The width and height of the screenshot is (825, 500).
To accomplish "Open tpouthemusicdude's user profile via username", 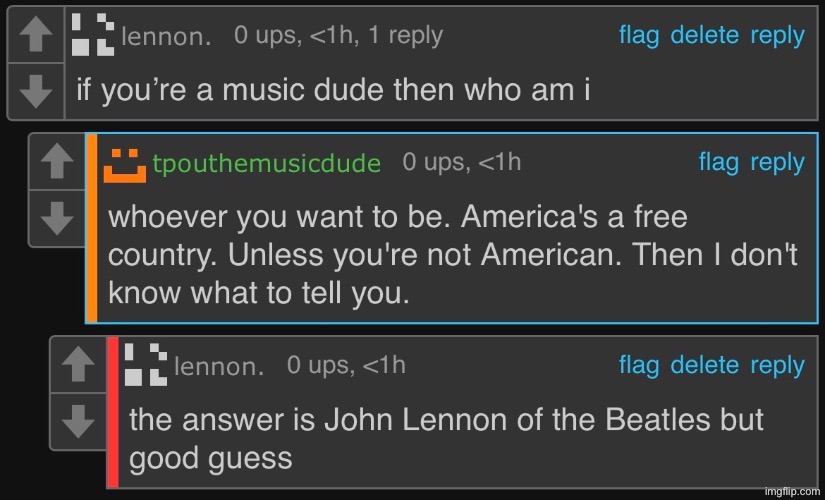I will 266,164.
